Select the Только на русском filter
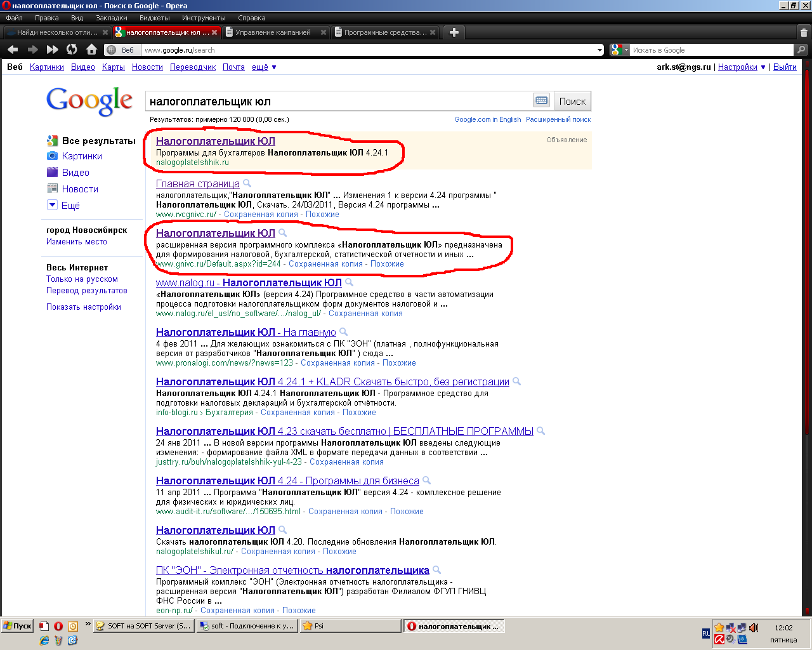The height and width of the screenshot is (650, 812). coord(82,279)
